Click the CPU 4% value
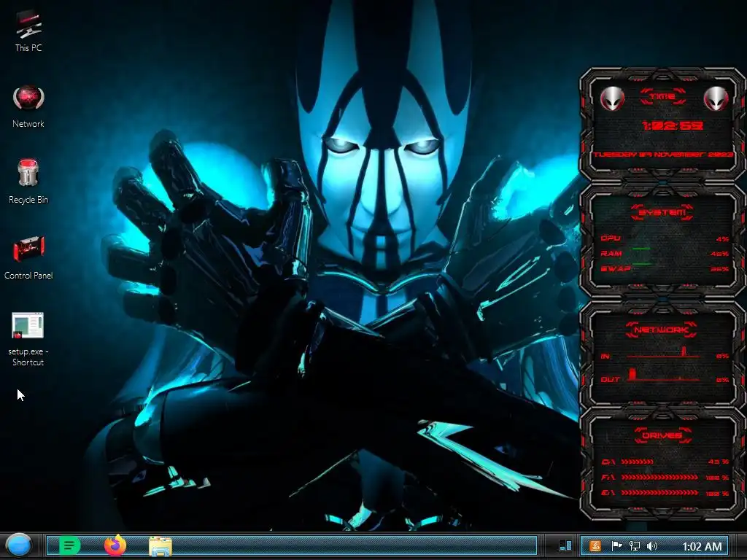This screenshot has height=560, width=747. [722, 239]
